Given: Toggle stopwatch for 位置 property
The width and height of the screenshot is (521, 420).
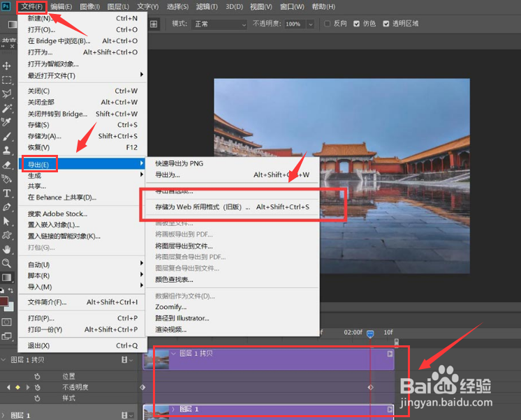Looking at the screenshot, I should (37, 377).
